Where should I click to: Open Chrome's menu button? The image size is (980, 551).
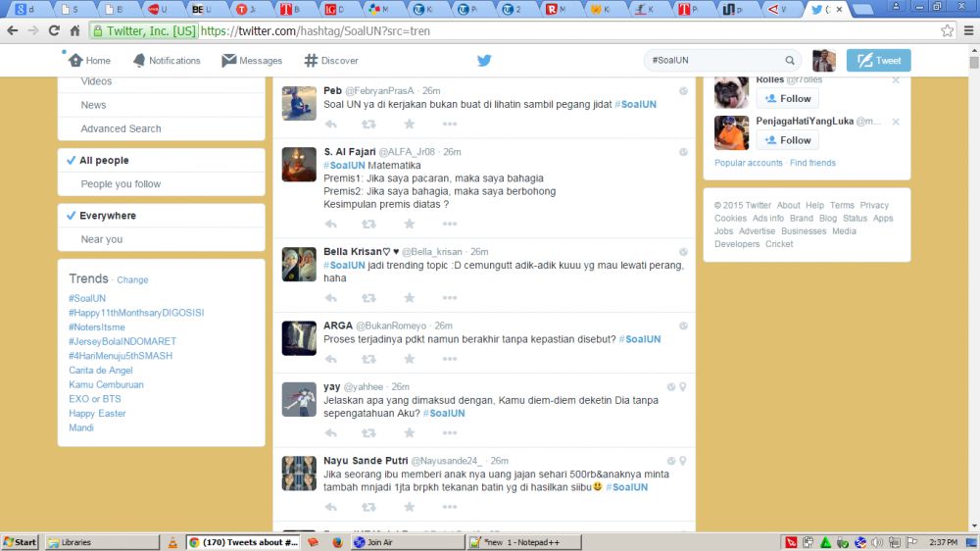[x=969, y=30]
